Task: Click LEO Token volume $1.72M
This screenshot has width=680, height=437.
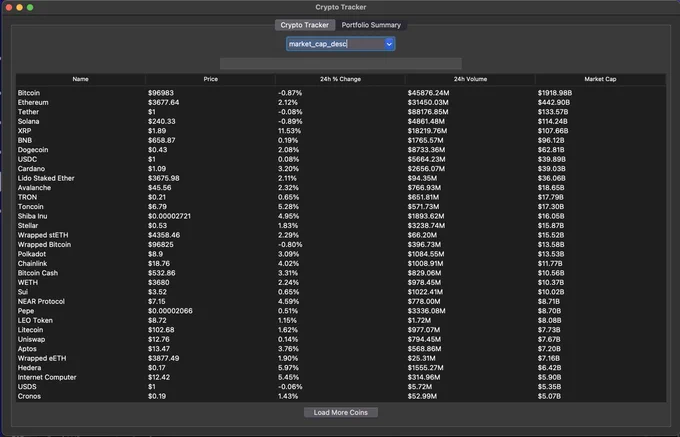Action: 419,320
